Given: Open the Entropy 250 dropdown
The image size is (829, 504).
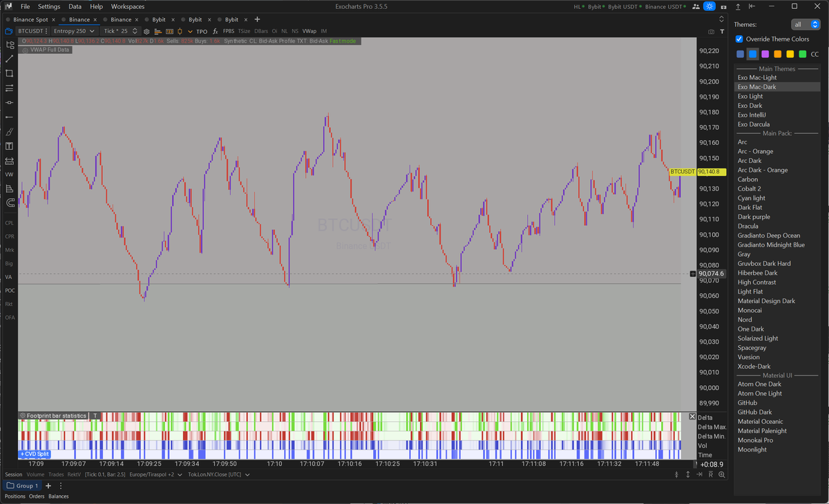Looking at the screenshot, I should point(73,31).
